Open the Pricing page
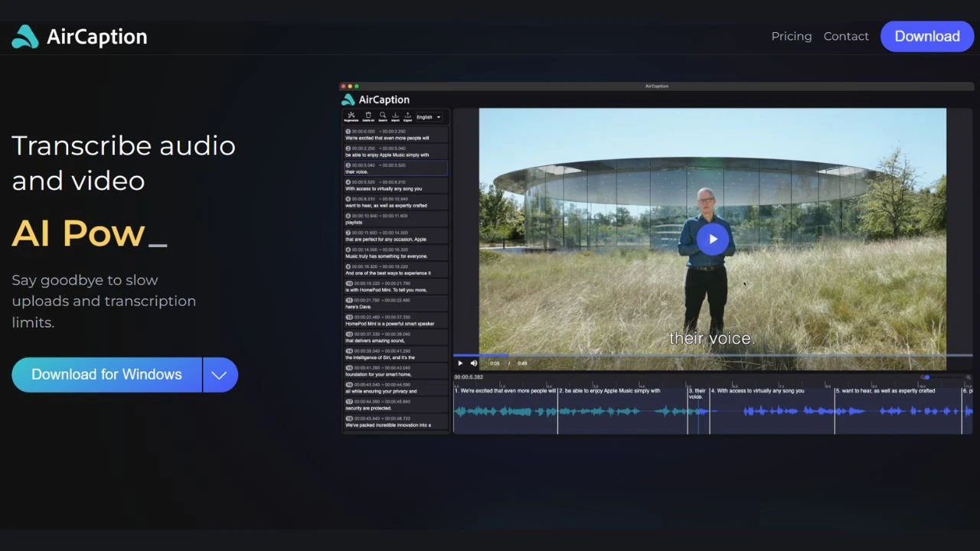980x551 pixels. click(x=792, y=36)
